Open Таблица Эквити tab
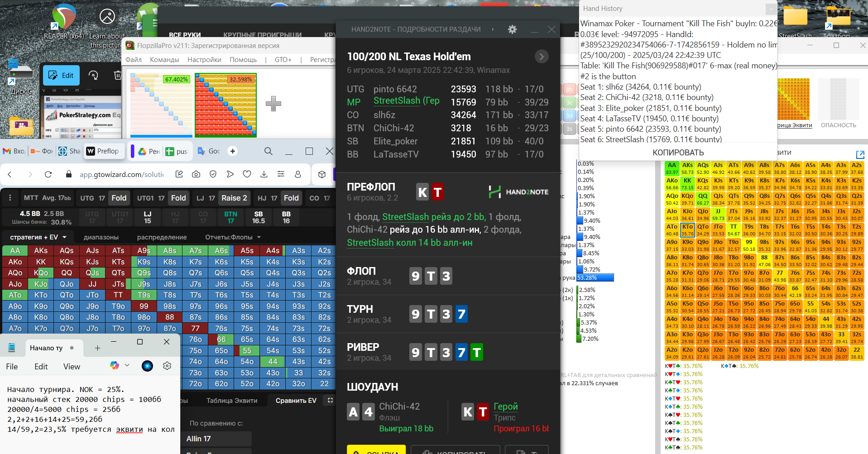The image size is (868, 454). click(232, 401)
